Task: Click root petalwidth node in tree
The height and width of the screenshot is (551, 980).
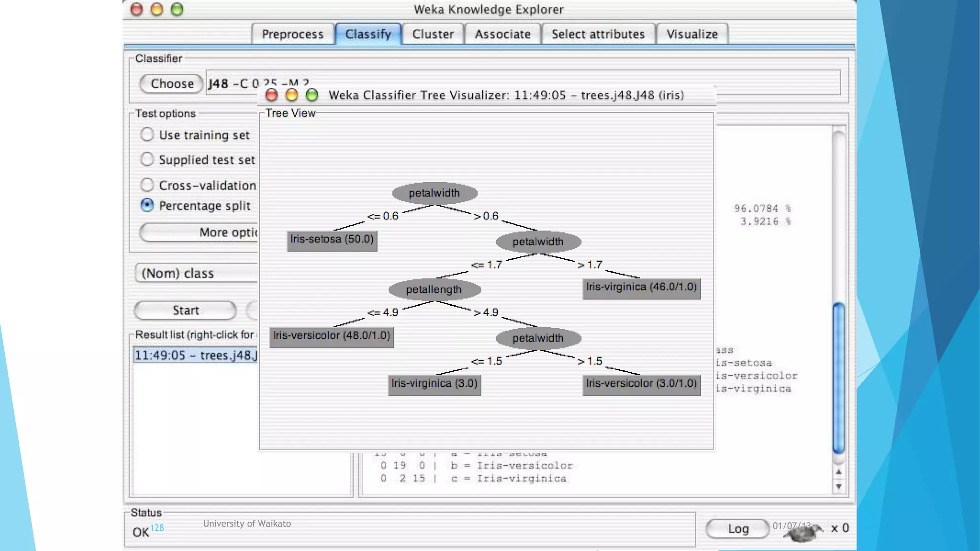Action: (x=434, y=193)
